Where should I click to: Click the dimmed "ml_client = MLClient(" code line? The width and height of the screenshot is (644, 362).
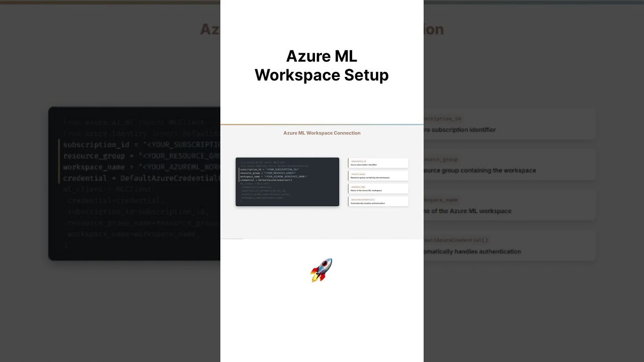click(255, 184)
